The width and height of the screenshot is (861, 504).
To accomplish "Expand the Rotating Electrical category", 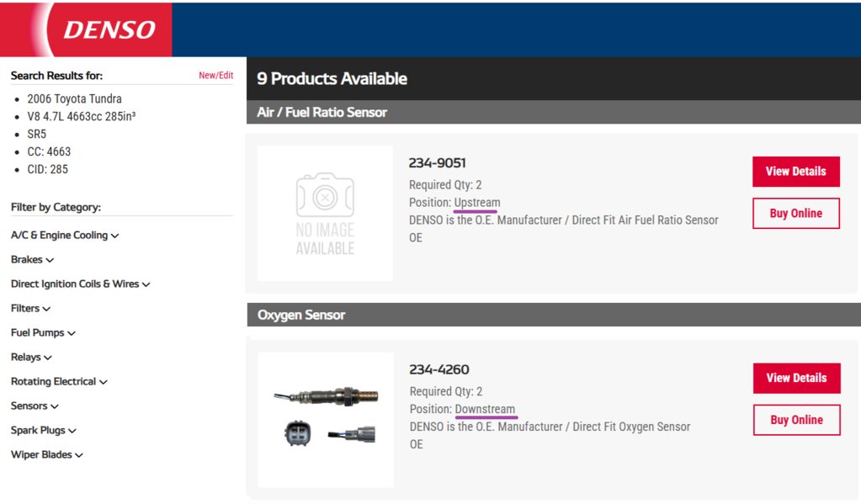I will 59,381.
